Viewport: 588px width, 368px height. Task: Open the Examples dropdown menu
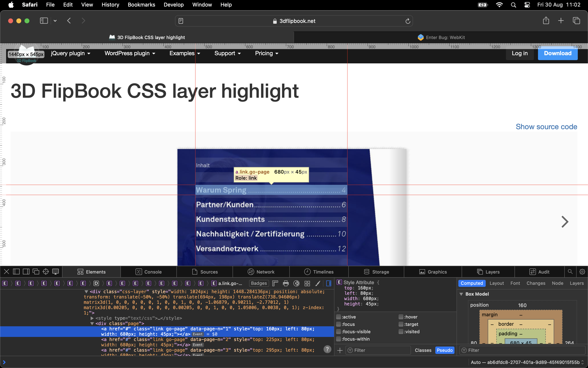coord(185,53)
